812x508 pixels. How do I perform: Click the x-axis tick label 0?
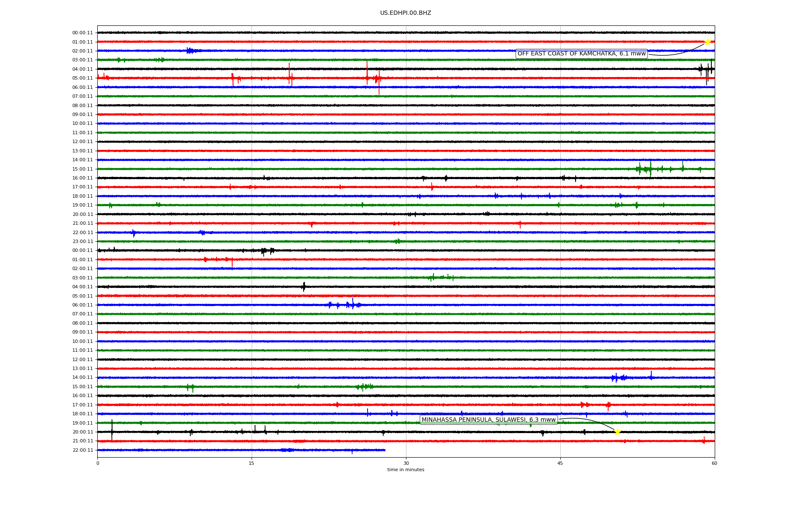[98, 463]
